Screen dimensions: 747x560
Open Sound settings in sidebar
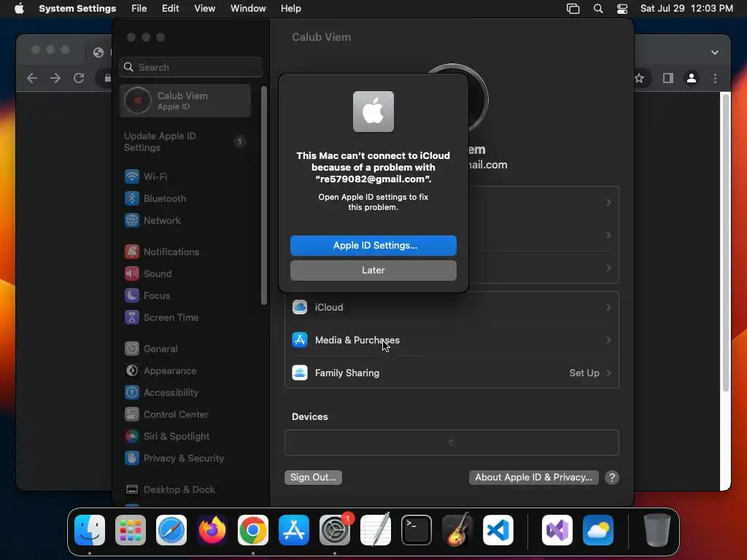pyautogui.click(x=148, y=274)
